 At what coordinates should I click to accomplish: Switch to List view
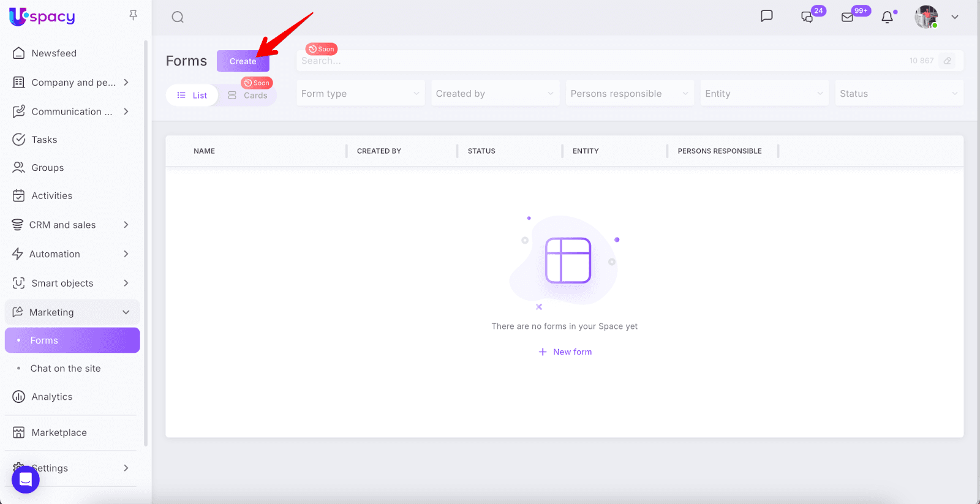click(x=192, y=96)
